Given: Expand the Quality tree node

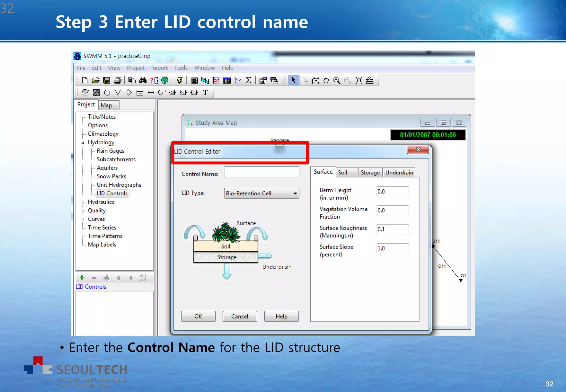Looking at the screenshot, I should (x=83, y=211).
